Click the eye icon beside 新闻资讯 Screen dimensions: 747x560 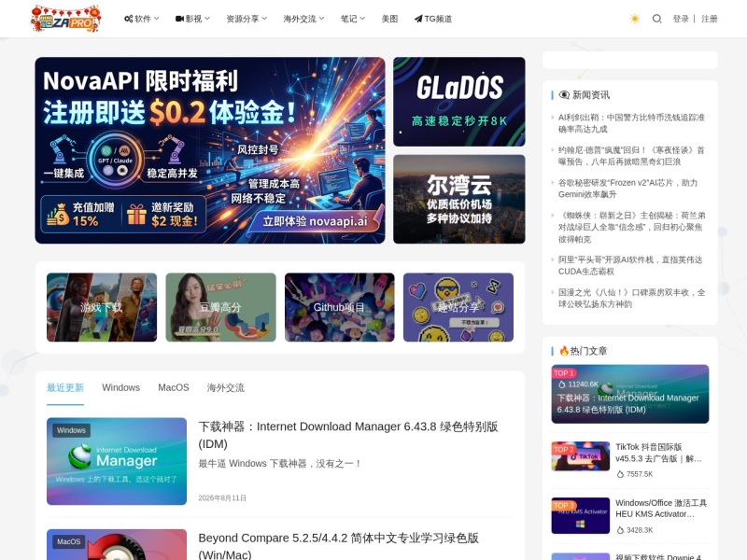click(564, 95)
